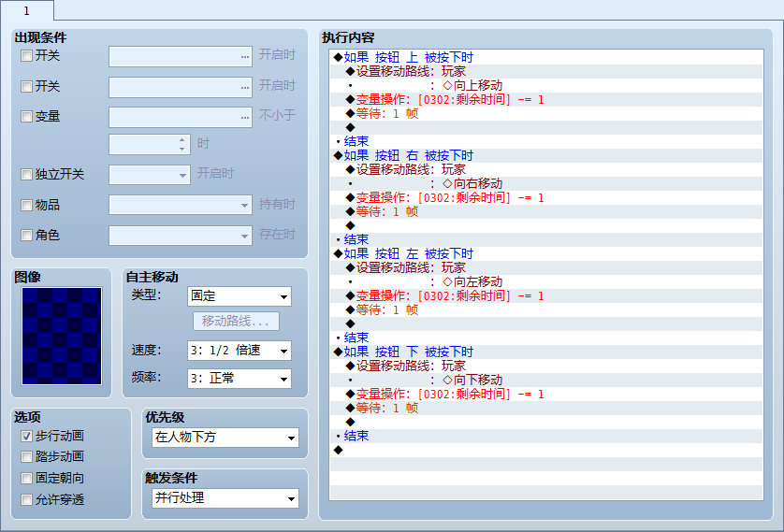The width and height of the screenshot is (784, 532).
Task: Select 等待 1 帧 line in 按钮 下 block
Action: [x=546, y=408]
